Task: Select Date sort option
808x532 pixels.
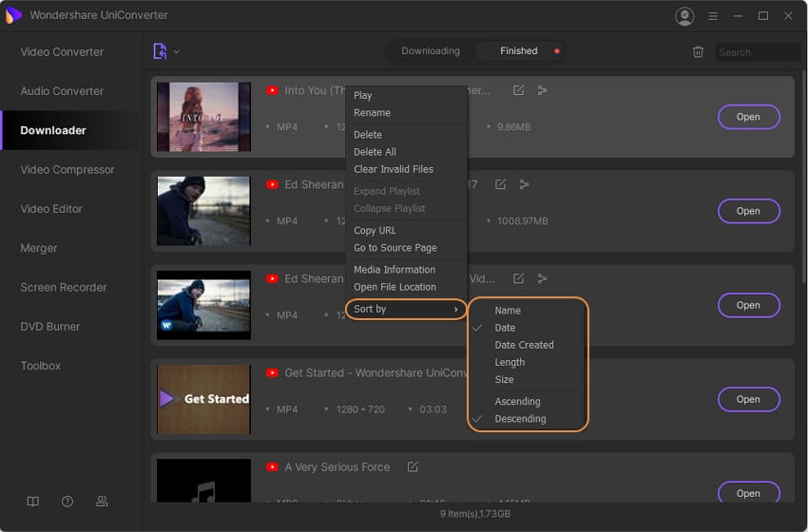Action: (x=505, y=328)
